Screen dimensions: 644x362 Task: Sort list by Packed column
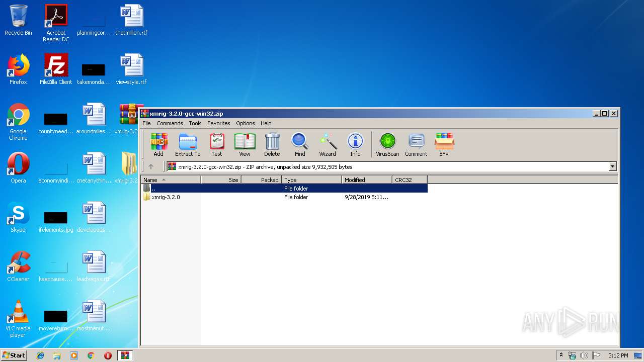(262, 179)
